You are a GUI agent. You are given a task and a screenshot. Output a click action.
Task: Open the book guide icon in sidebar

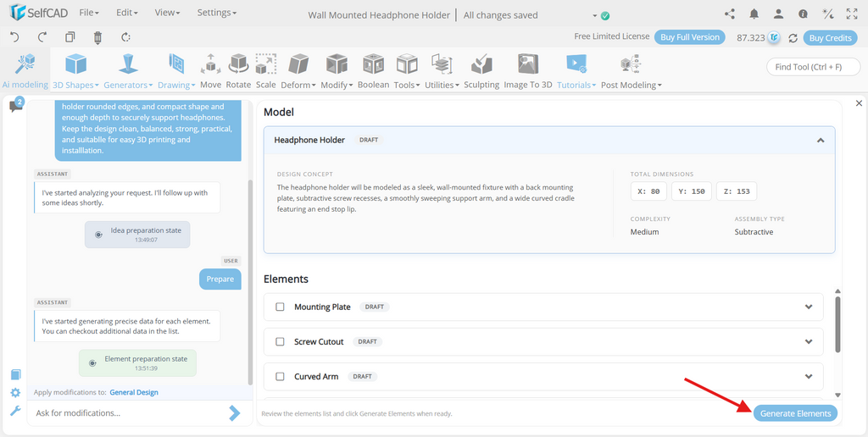(15, 374)
